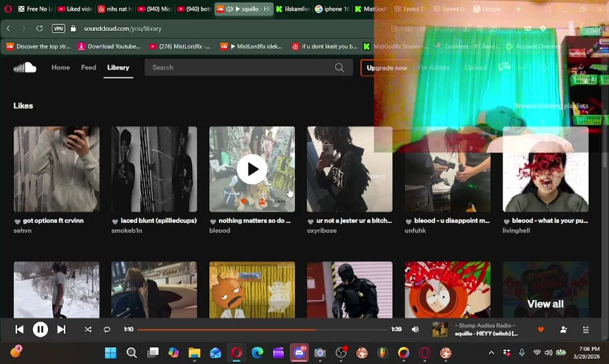Go to the SoundCloud logo home
The image size is (609, 364).
[x=25, y=67]
